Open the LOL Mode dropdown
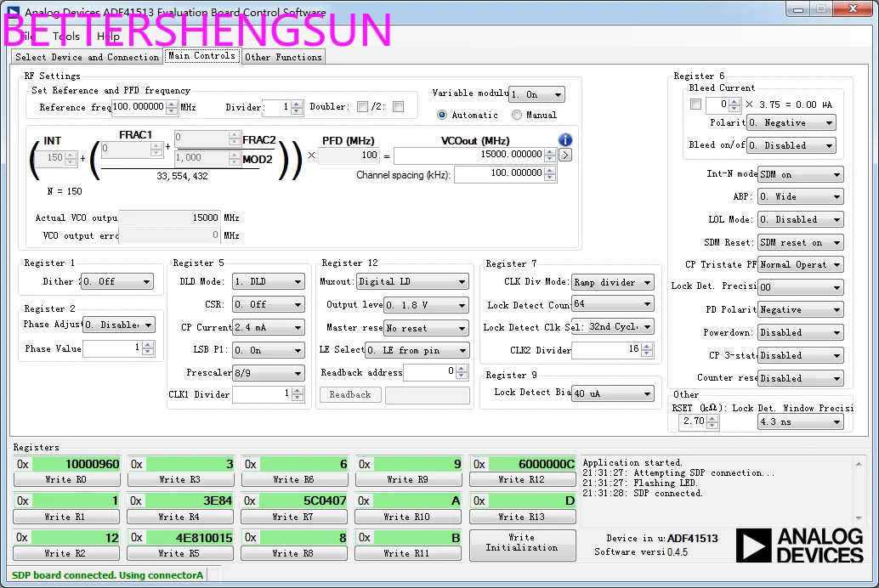Screen dimensions: 879x588 (800, 220)
